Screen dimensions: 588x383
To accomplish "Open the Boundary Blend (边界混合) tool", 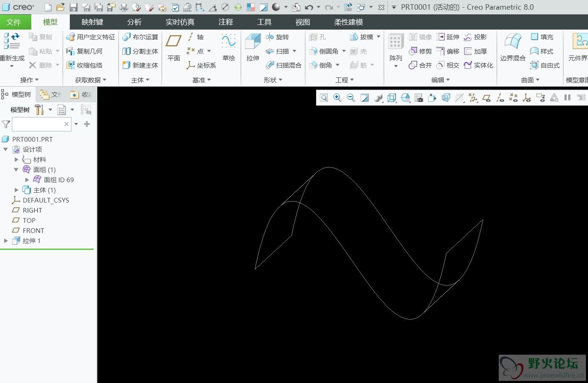I will point(513,47).
